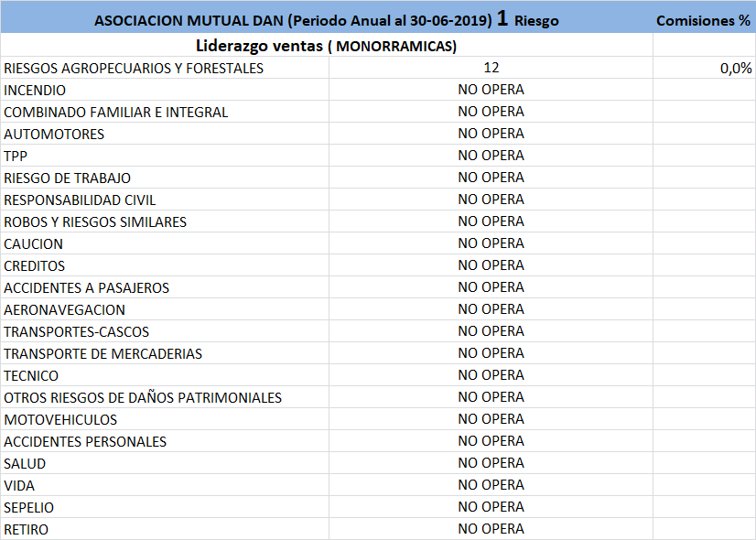The image size is (756, 540).
Task: Select NO OPERA in TRANSPORTE DE MERCADERIAS row
Action: pos(491,353)
